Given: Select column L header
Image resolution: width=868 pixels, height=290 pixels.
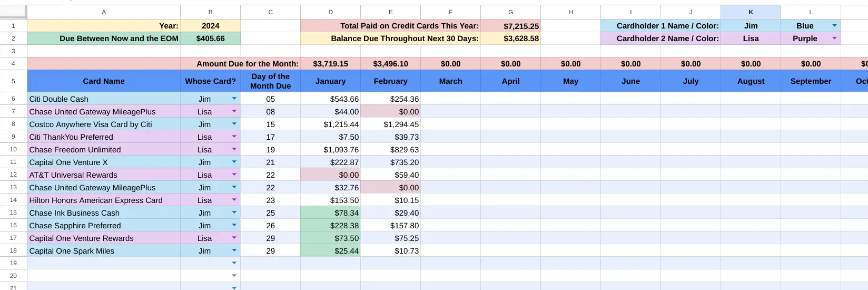Looking at the screenshot, I should tap(811, 12).
